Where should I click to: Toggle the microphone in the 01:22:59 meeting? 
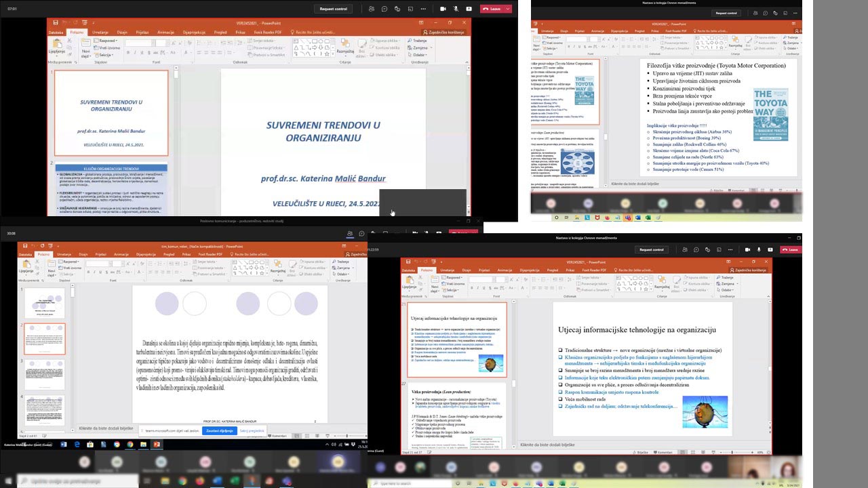click(x=759, y=249)
